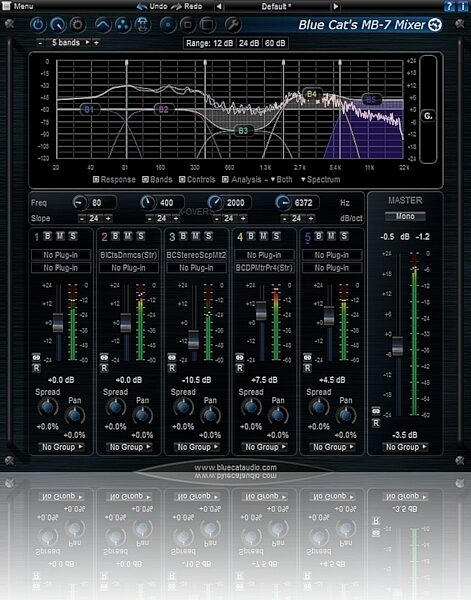Click the link icon on band 4
Screen dimensions: 471x600
(x=240, y=357)
